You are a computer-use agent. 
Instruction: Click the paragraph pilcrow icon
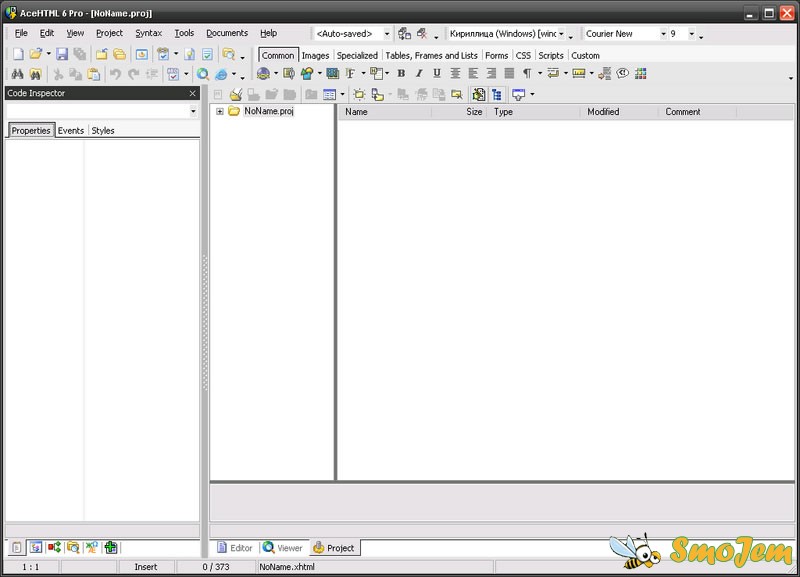coord(527,73)
